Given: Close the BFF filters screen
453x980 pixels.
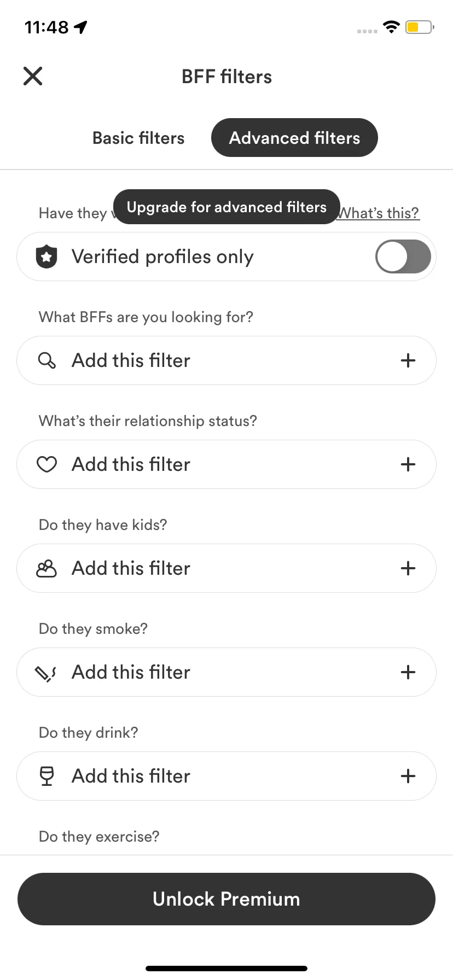Looking at the screenshot, I should pos(33,76).
